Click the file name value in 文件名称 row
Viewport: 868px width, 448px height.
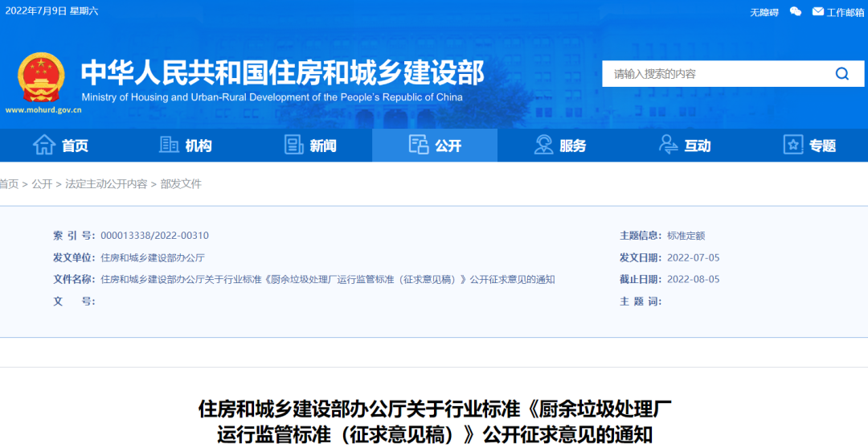328,280
